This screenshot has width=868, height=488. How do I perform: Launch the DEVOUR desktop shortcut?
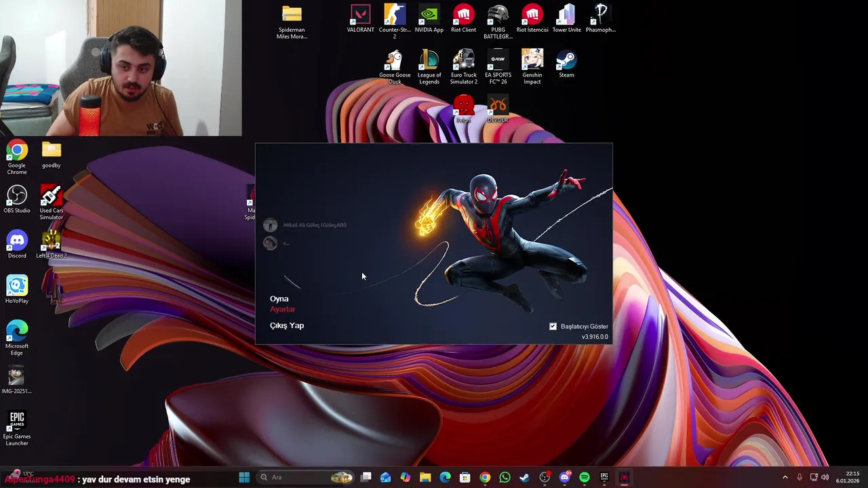(498, 110)
